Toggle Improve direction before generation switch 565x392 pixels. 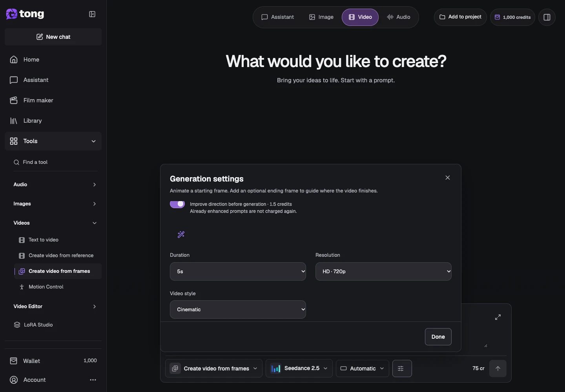[177, 204]
